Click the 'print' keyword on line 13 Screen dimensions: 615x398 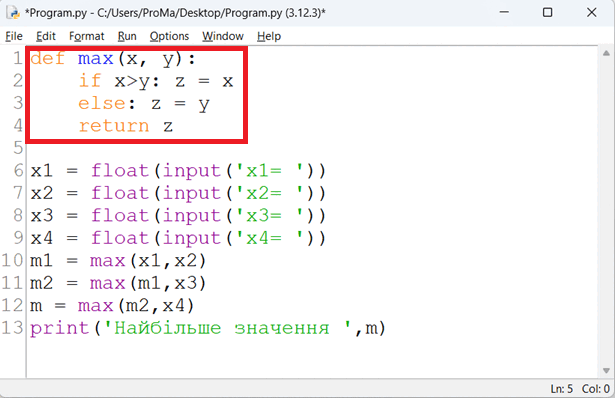pos(60,329)
